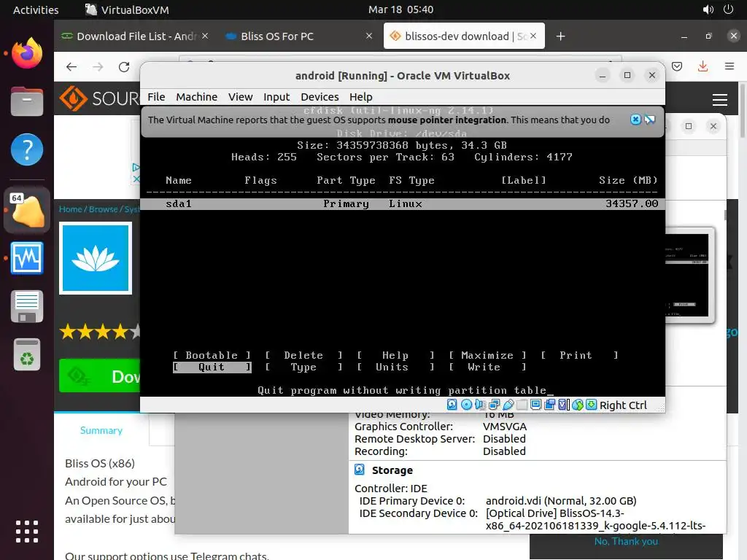The image size is (747, 560).
Task: Select the Write option in cfdisk
Action: click(x=487, y=367)
